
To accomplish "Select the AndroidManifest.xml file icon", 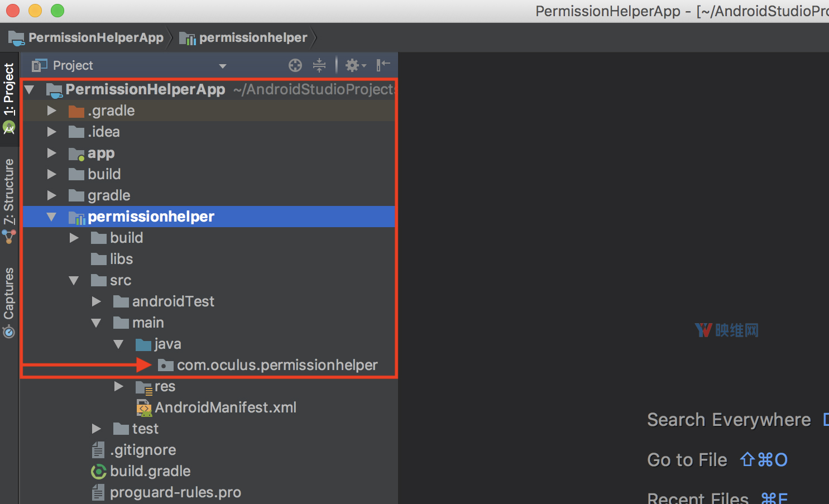I will point(144,408).
